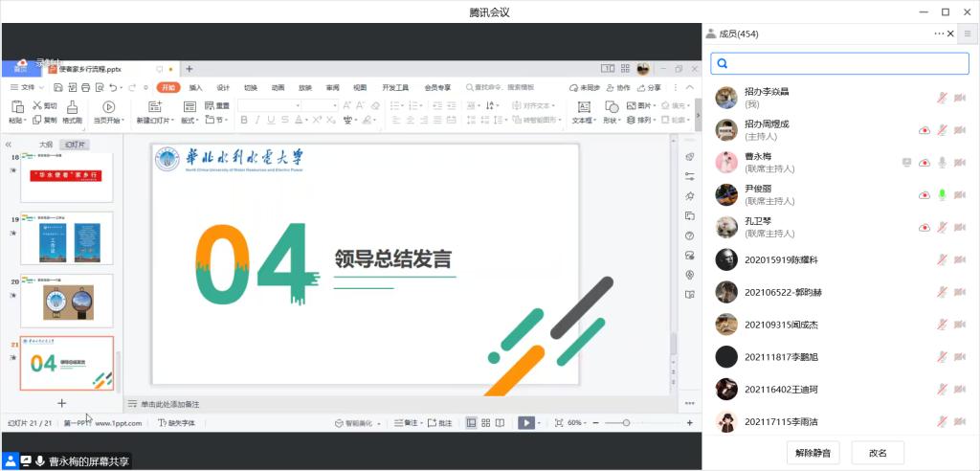Click the 文本框 (text box) icon
The image size is (980, 471).
[583, 106]
